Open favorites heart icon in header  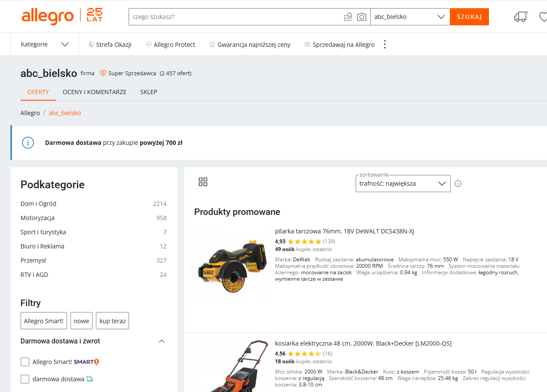click(543, 17)
